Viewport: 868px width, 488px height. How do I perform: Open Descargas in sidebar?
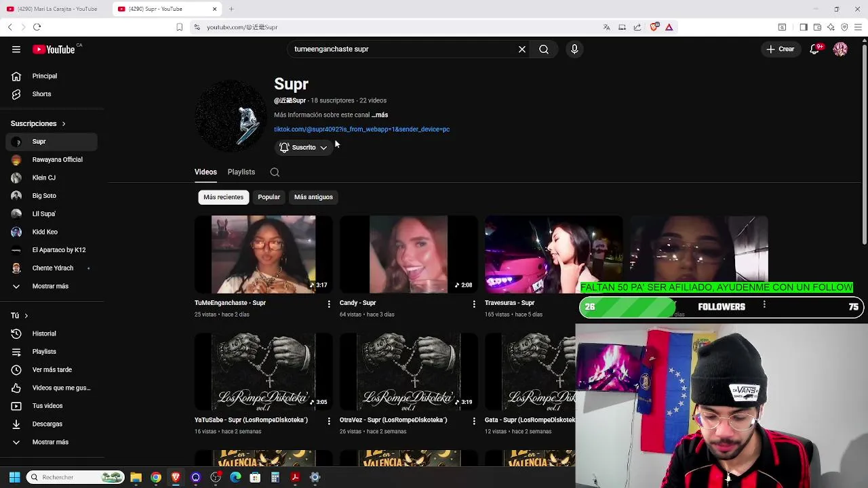tap(52, 424)
